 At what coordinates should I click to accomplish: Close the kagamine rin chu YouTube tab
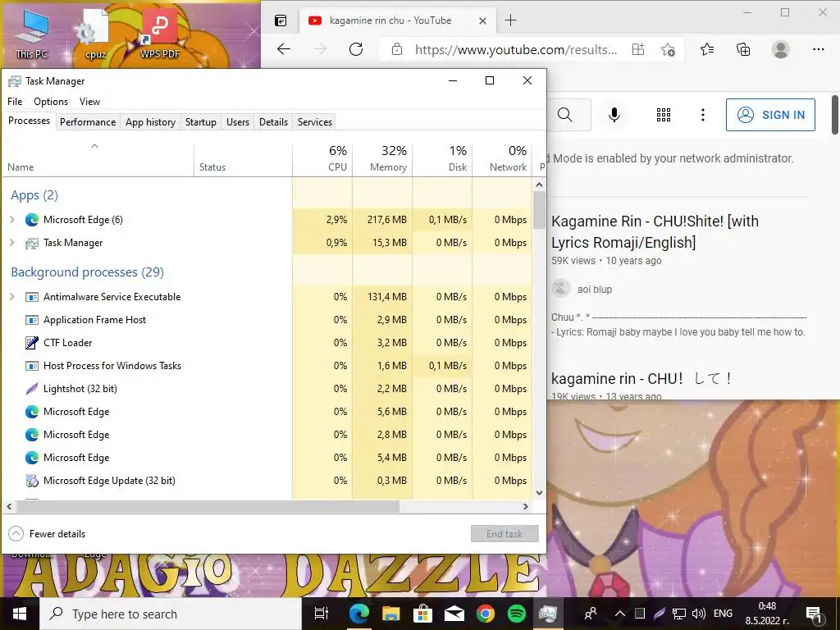tap(482, 21)
